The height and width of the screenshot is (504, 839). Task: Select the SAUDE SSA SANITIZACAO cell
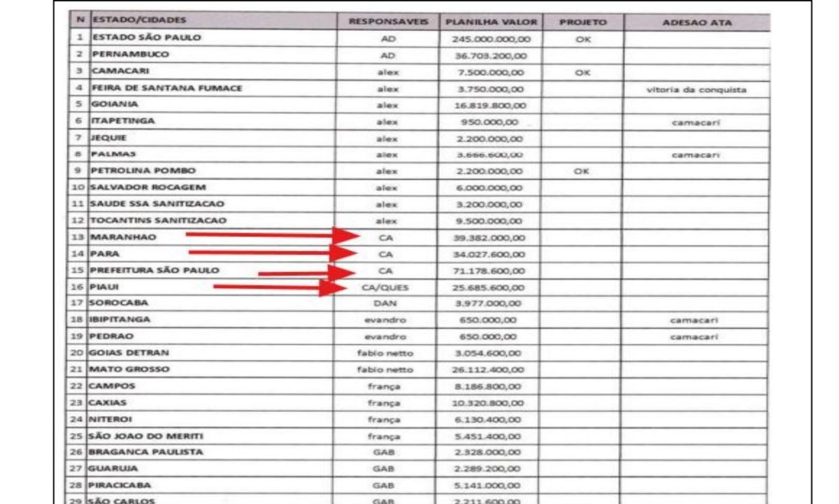157,204
